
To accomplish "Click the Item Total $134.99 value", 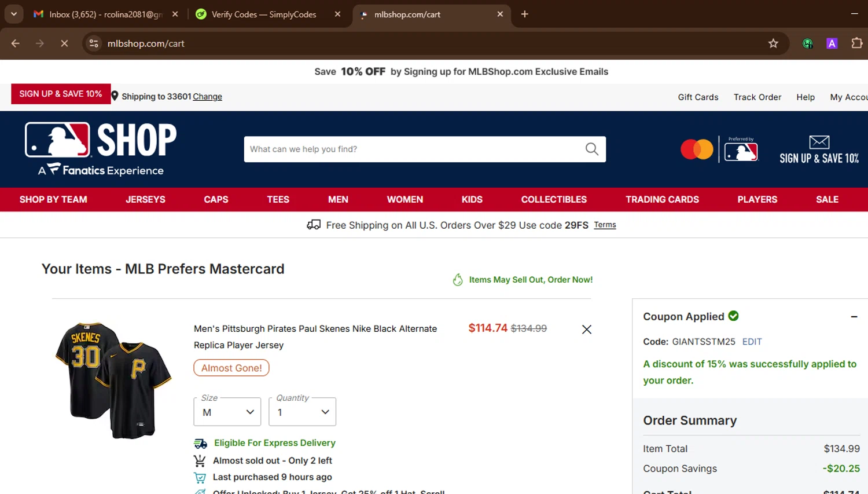I will [842, 449].
